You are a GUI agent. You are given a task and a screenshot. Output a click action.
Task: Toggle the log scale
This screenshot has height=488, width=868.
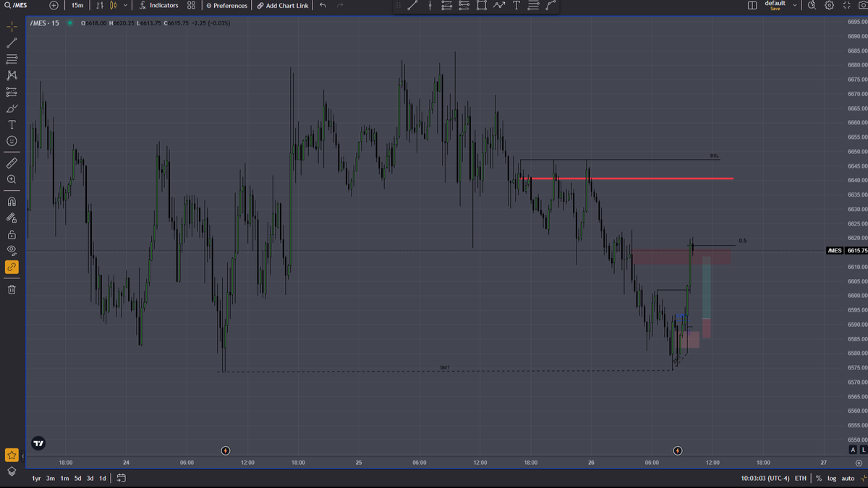point(832,478)
